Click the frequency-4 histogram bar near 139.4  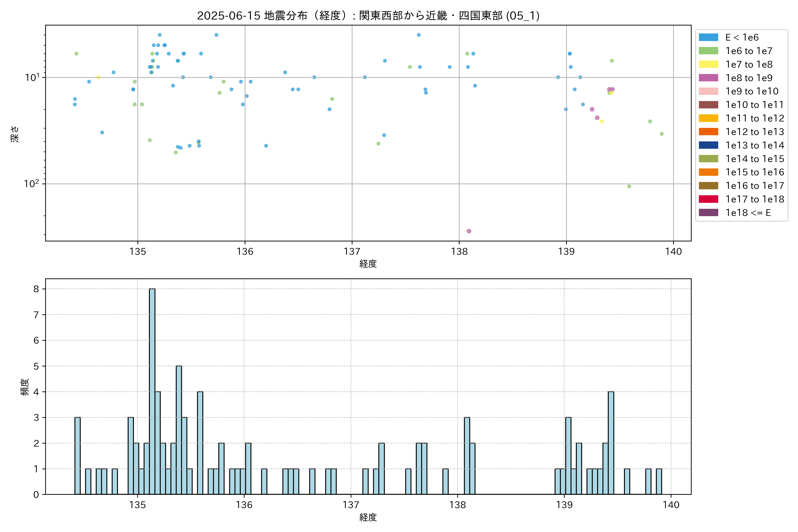point(611,443)
